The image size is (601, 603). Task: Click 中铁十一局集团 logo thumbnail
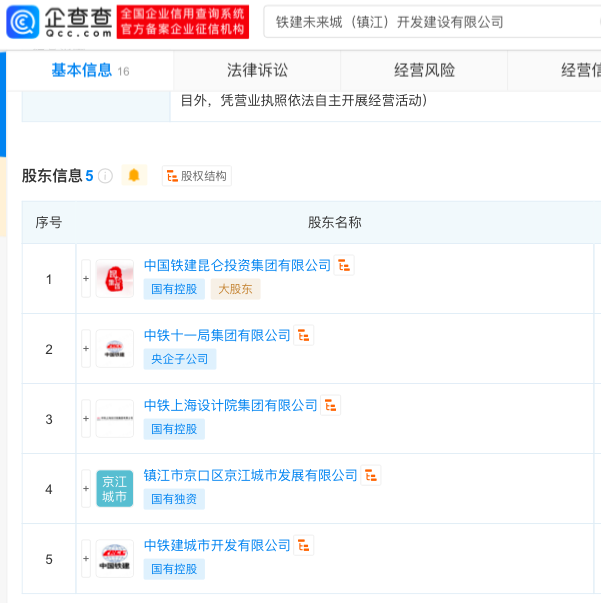[115, 348]
